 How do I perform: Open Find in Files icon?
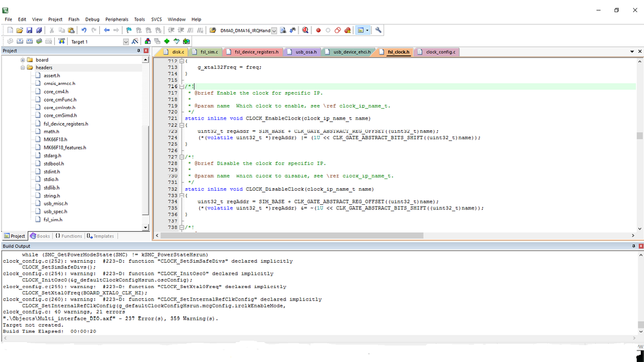(213, 30)
